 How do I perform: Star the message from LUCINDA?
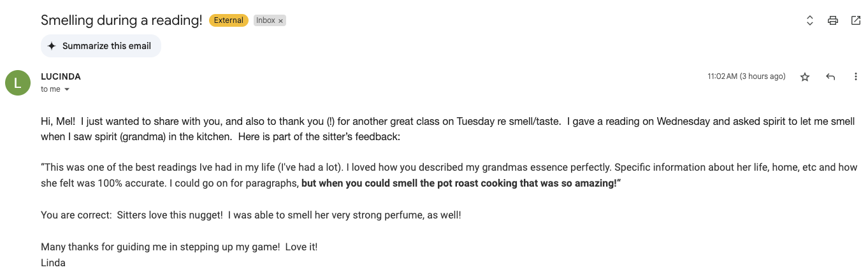click(x=805, y=76)
